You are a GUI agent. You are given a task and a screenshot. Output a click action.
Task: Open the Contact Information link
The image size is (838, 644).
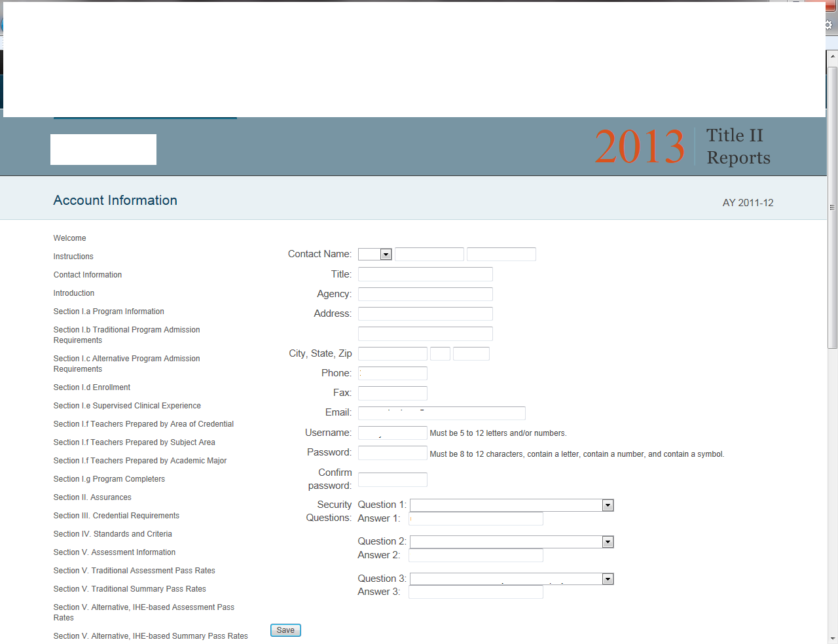click(x=88, y=275)
